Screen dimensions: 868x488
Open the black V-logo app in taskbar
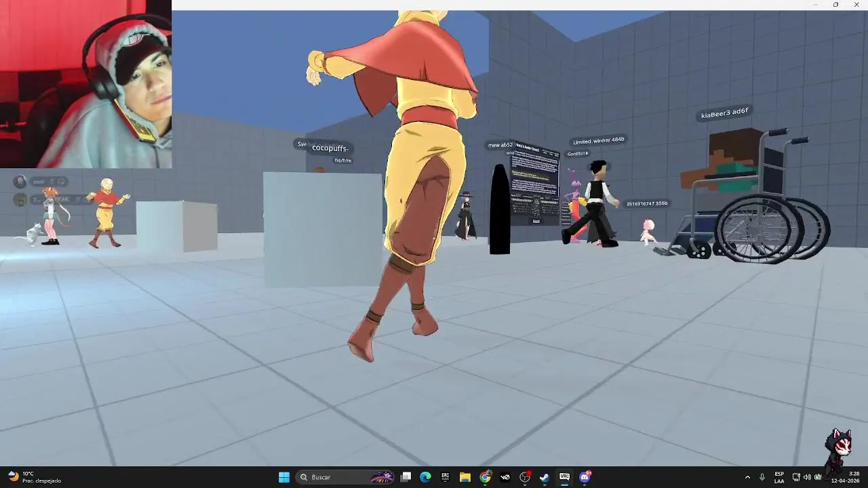(505, 477)
